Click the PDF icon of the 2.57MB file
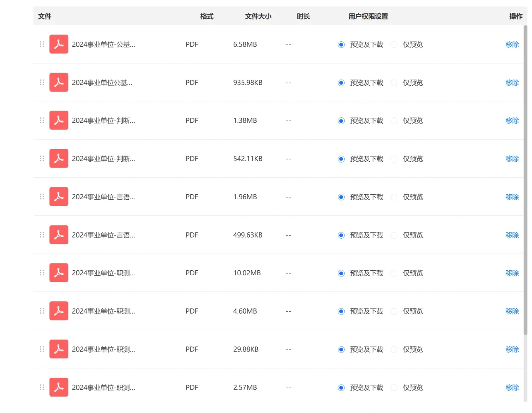The width and height of the screenshot is (532, 413). (59, 387)
